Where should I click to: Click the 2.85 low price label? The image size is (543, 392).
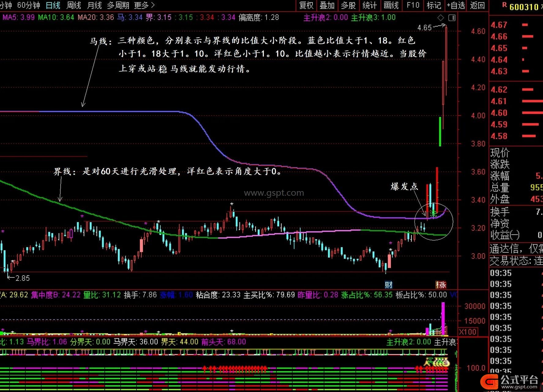pos(22,278)
